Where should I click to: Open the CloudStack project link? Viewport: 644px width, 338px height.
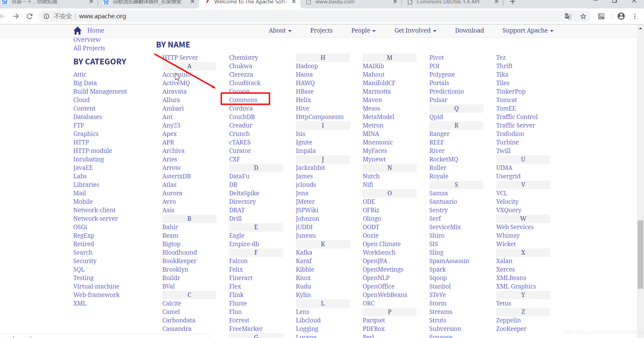245,83
